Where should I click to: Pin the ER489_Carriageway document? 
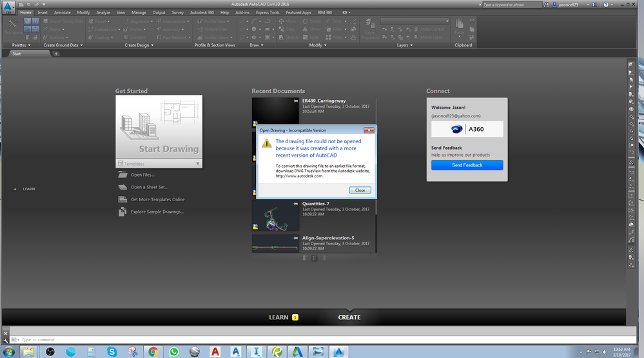[295, 101]
